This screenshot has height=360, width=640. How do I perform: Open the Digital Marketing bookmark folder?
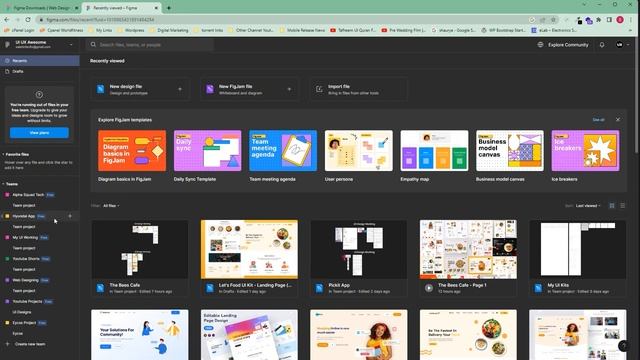point(169,30)
